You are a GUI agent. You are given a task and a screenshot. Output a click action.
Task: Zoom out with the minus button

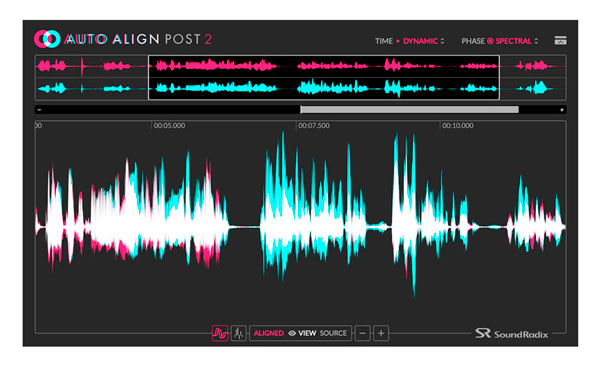tap(362, 333)
